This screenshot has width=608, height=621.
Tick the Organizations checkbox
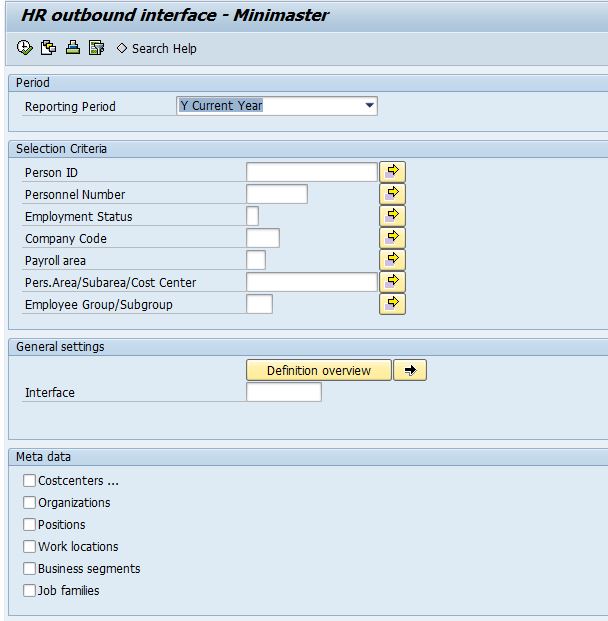point(30,503)
